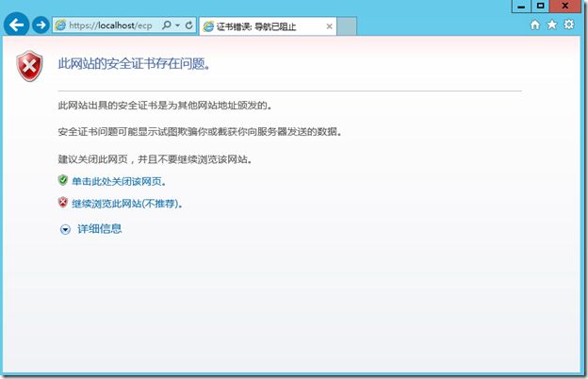This screenshot has width=588, height=379.
Task: Click text 此网站出具的安全证书是为其他网站地址颁发的
Action: [165, 106]
